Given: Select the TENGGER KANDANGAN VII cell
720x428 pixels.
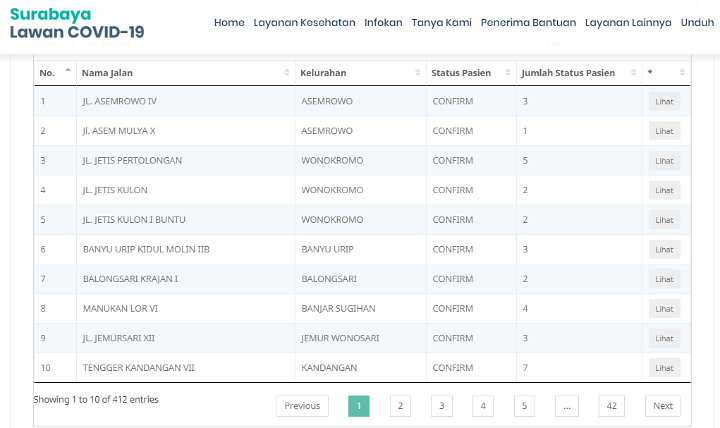Looking at the screenshot, I should pos(186,367).
